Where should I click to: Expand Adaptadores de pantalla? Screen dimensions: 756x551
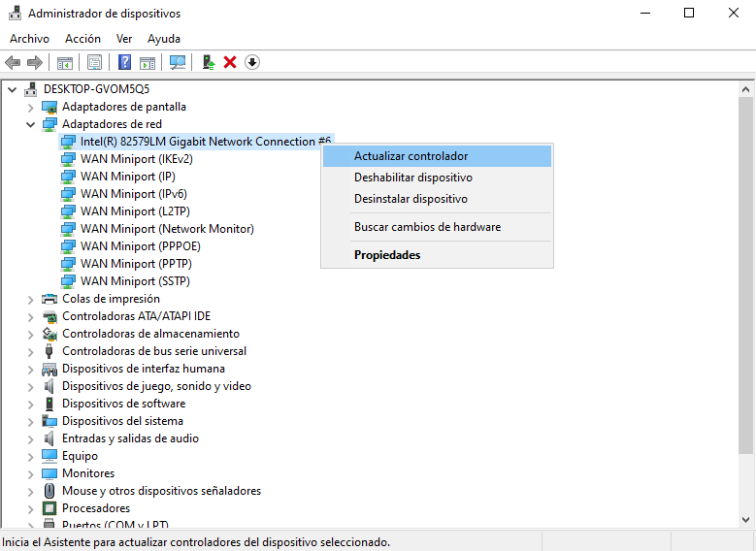pyautogui.click(x=30, y=107)
